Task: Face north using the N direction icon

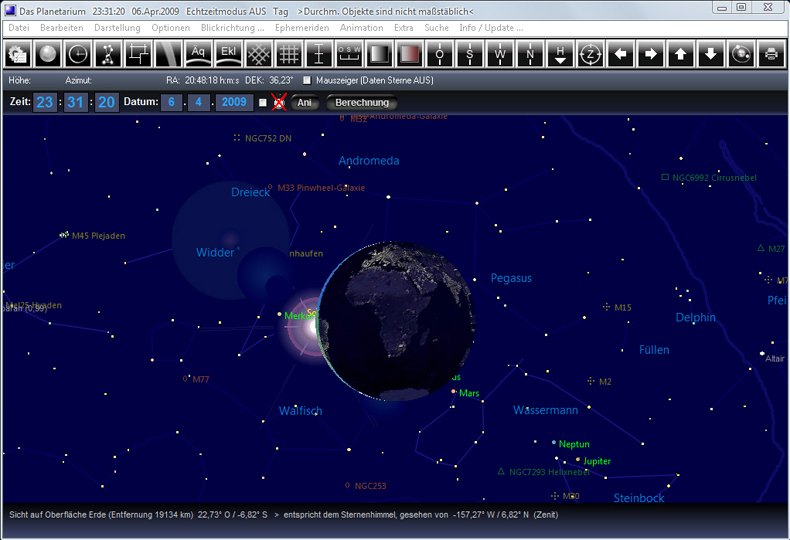Action: [x=530, y=53]
